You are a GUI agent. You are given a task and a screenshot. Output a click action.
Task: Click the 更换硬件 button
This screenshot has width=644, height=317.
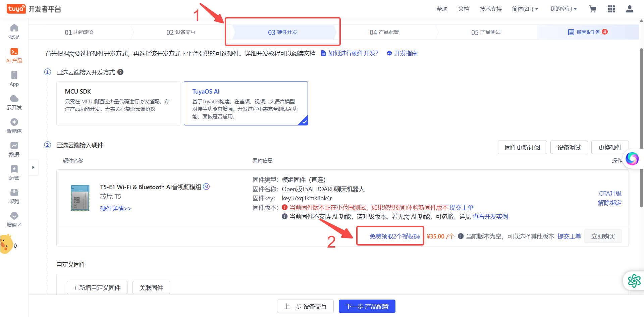(610, 147)
